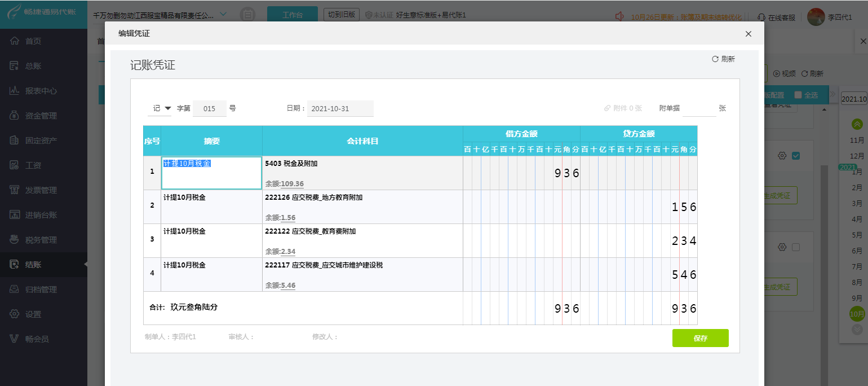868x386 pixels.
Task: Click the 附单据 count input
Action: point(699,108)
